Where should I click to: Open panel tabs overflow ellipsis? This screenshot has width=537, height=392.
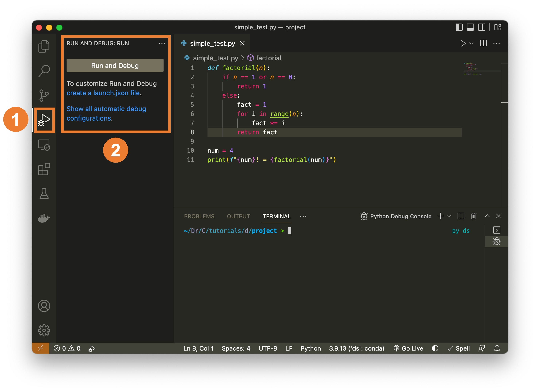point(303,216)
